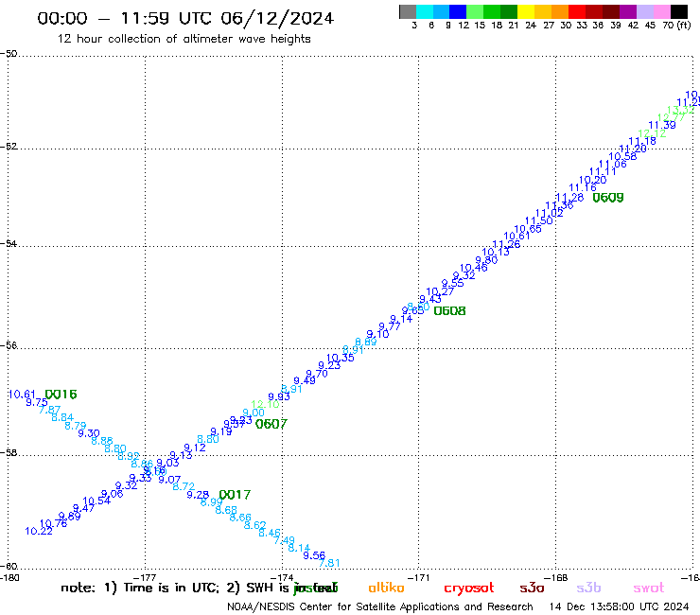Image resolution: width=700 pixels, height=615 pixels.
Task: Click the wave height value 11.50
Action: click(539, 220)
